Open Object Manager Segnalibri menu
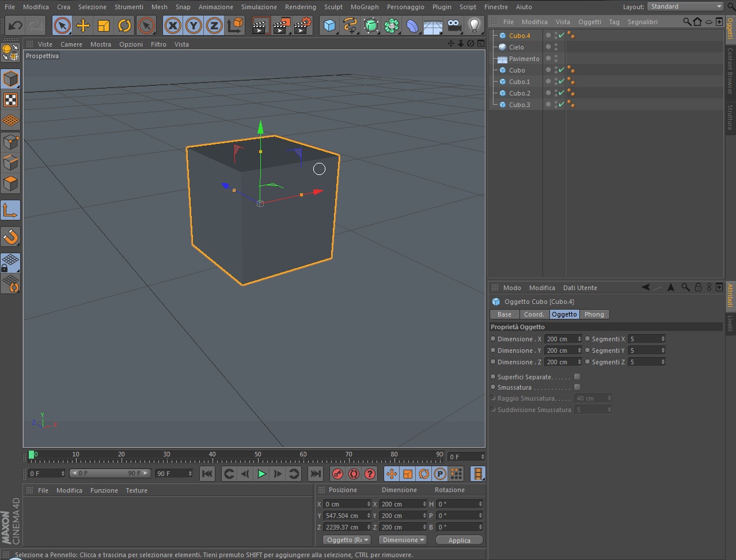 click(x=642, y=22)
